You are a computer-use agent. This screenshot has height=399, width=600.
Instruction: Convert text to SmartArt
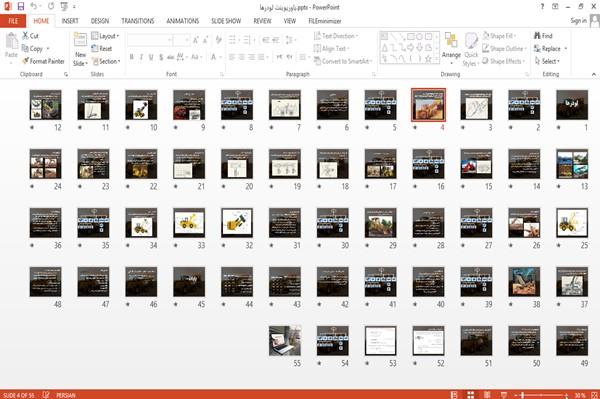[x=343, y=61]
